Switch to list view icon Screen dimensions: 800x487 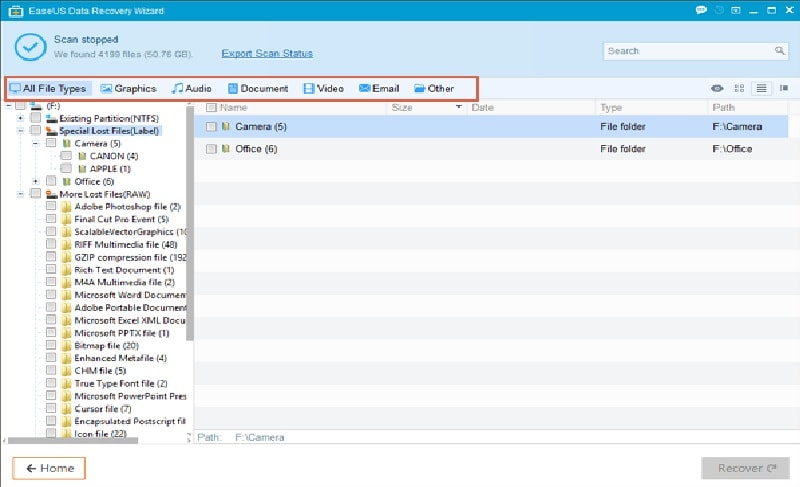click(x=761, y=88)
